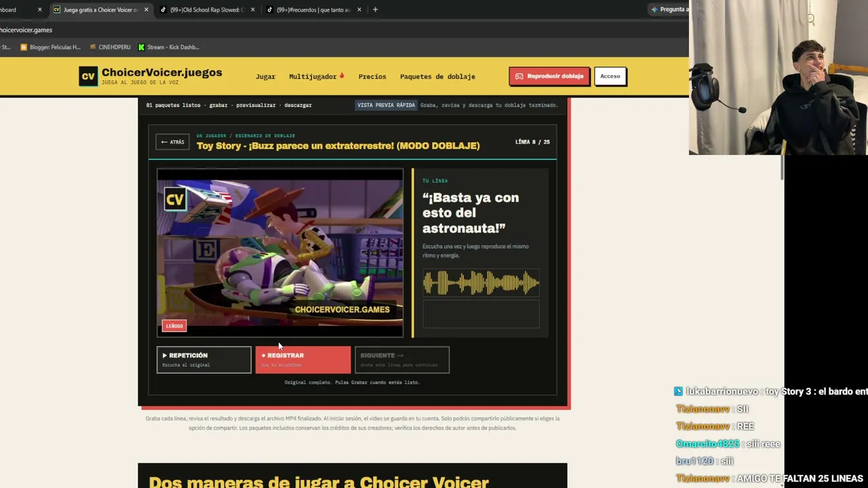Click the Toy Story video preview
This screenshot has height=488, width=868.
coord(280,253)
